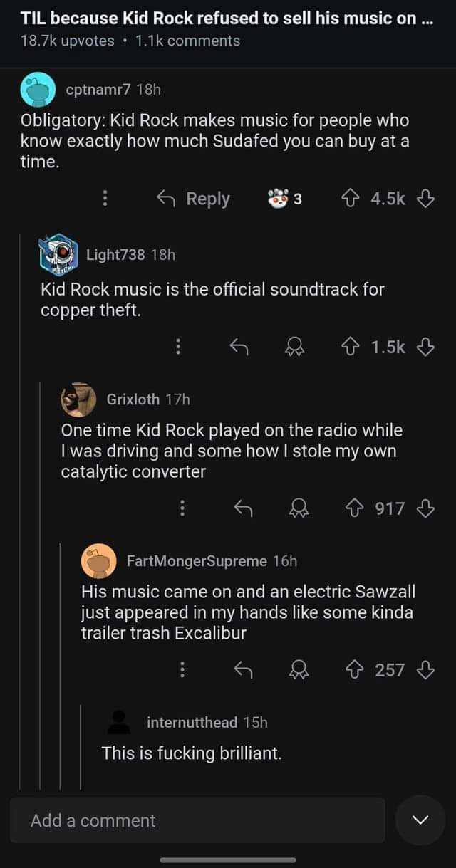Give an award to Light738's comment
This screenshot has height=868, width=456.
point(293,347)
